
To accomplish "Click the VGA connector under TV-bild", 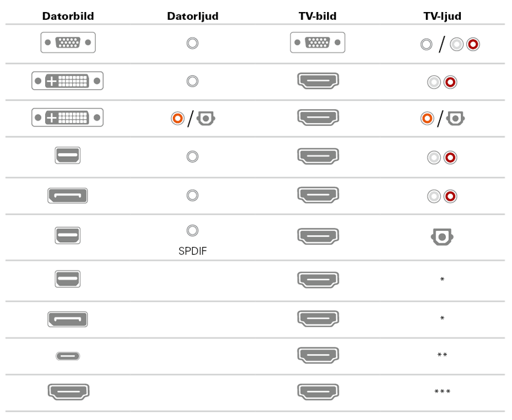I will click(317, 43).
